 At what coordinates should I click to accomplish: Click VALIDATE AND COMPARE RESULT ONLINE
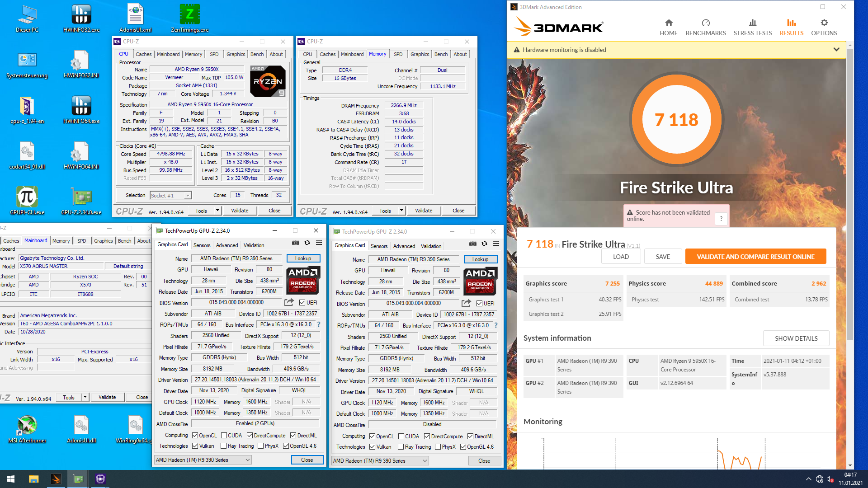coord(755,257)
